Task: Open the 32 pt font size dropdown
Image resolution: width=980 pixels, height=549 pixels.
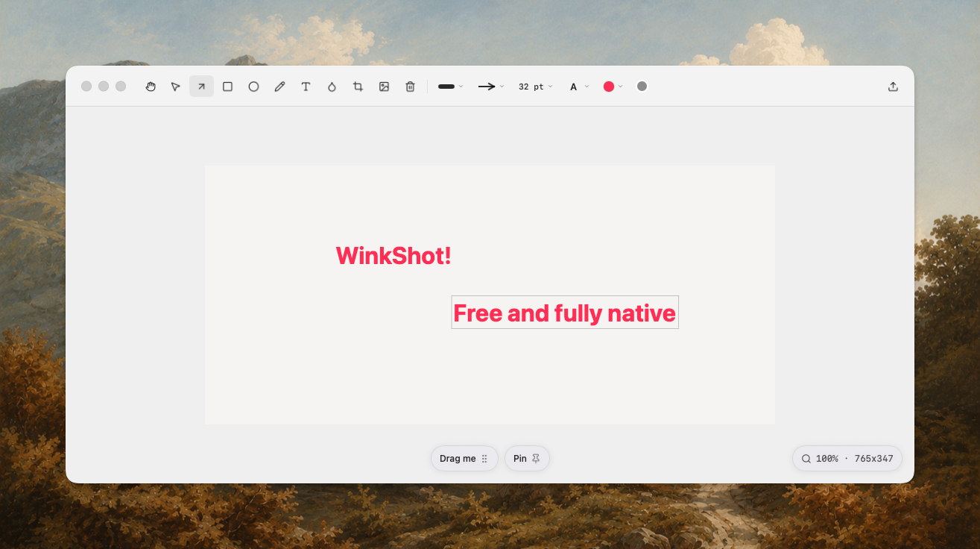Action: point(536,87)
